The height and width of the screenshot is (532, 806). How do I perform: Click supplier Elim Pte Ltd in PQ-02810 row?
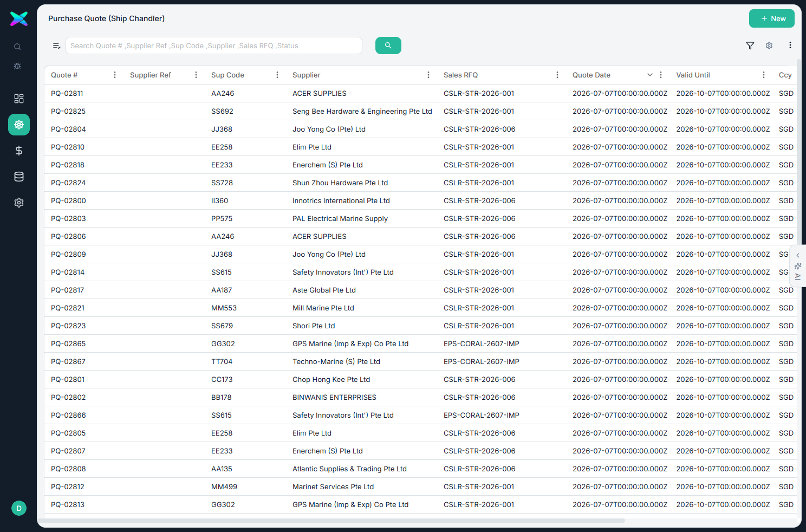pos(312,147)
